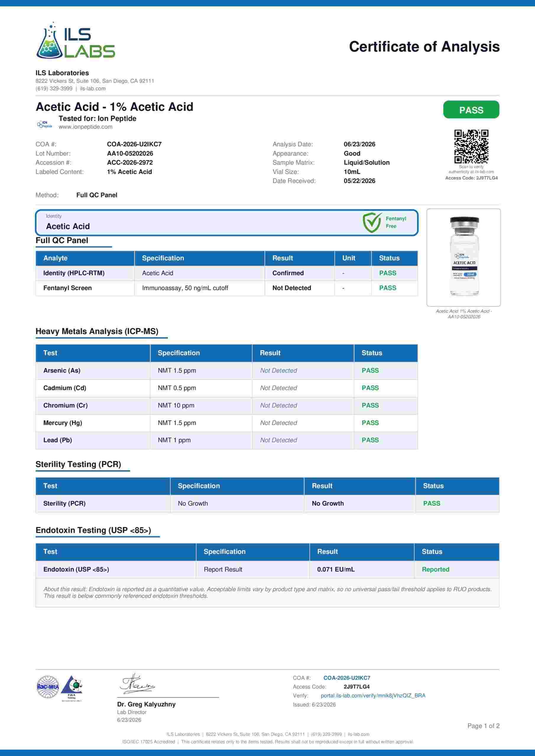Viewport: 535px width, 756px height.
Task: Select accession number ACC-2026-2972
Action: (x=129, y=162)
